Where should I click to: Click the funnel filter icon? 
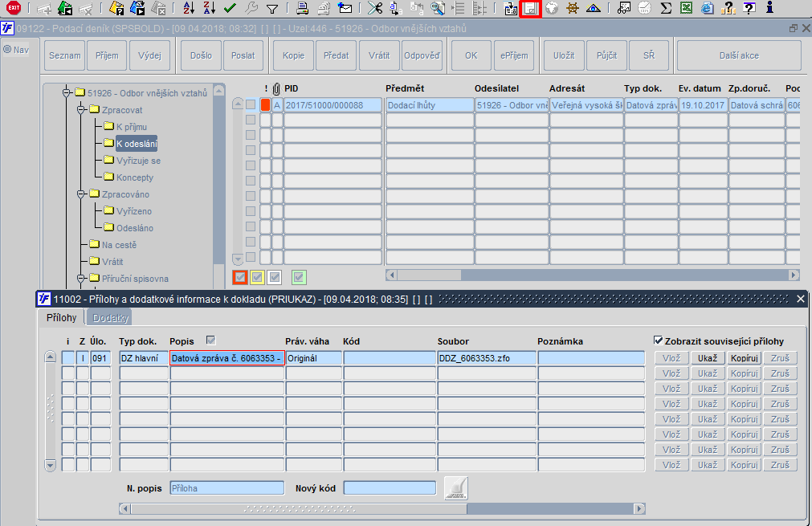[272, 9]
